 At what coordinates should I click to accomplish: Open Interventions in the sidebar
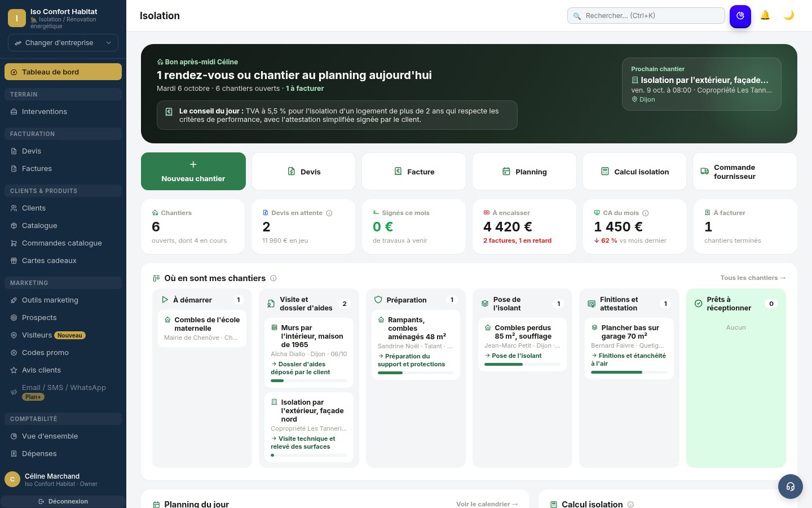coord(63,112)
